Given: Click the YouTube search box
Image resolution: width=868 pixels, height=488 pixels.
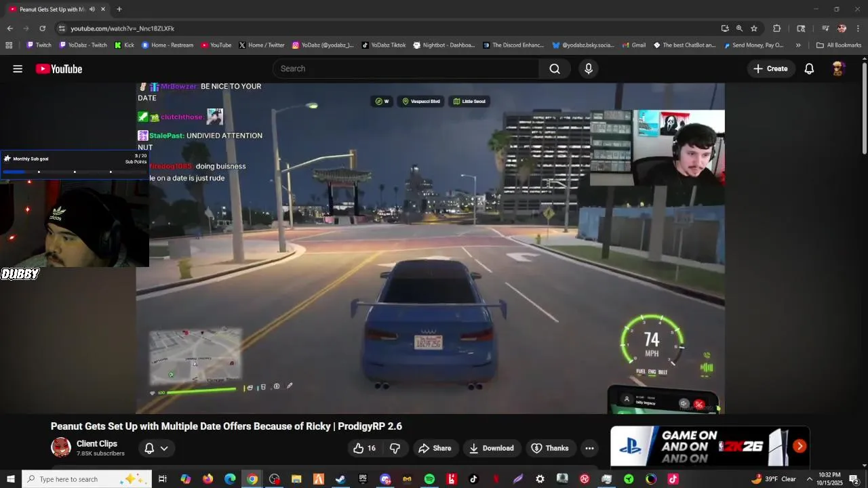Looking at the screenshot, I should click(406, 68).
